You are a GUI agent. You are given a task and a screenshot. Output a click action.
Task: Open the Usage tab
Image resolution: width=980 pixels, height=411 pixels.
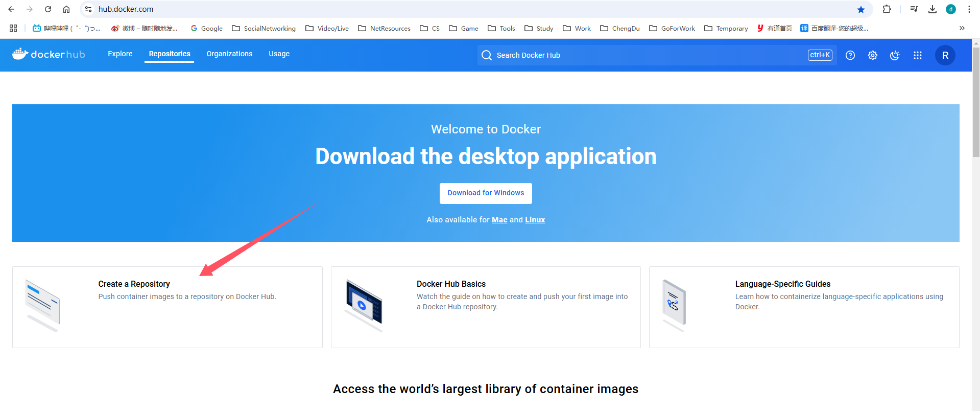coord(279,54)
